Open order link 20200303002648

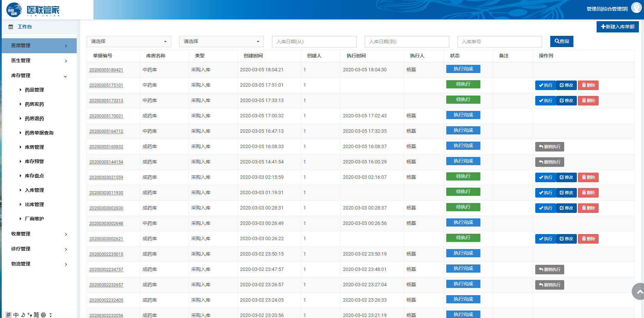tap(106, 223)
